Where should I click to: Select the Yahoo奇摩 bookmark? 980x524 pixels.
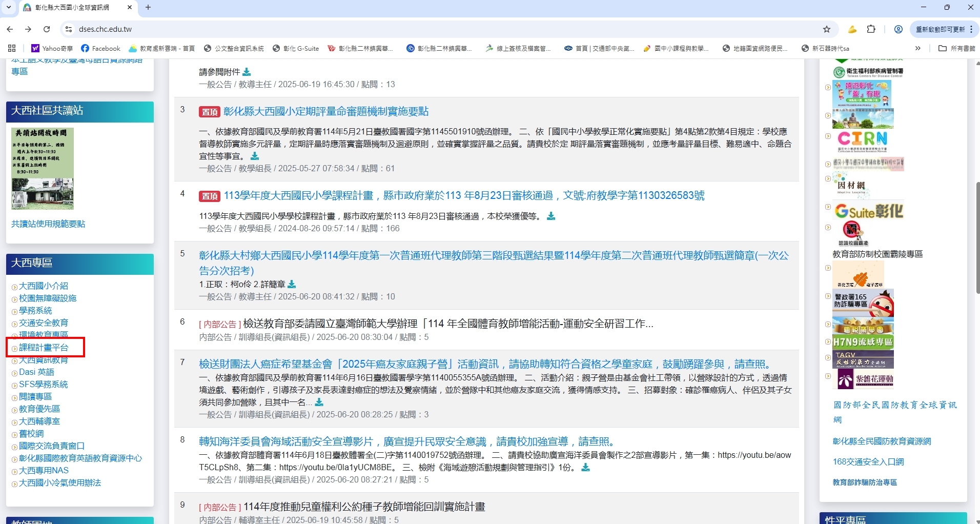pyautogui.click(x=52, y=48)
